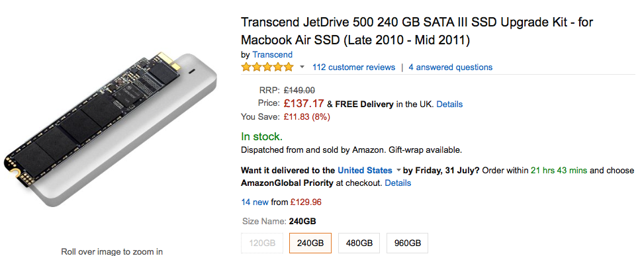Image resolution: width=644 pixels, height=256 pixels.
Task: Open Details link beside FREE Delivery
Action: point(449,105)
